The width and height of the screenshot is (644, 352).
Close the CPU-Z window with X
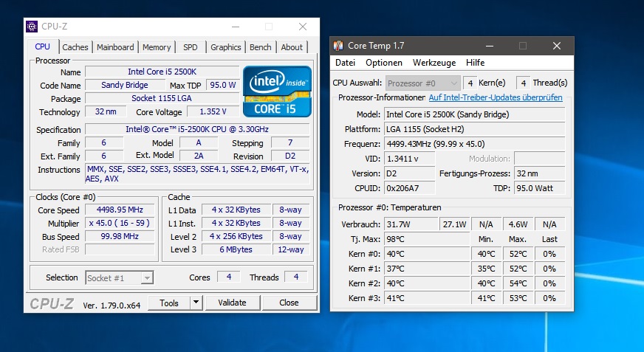[x=303, y=27]
